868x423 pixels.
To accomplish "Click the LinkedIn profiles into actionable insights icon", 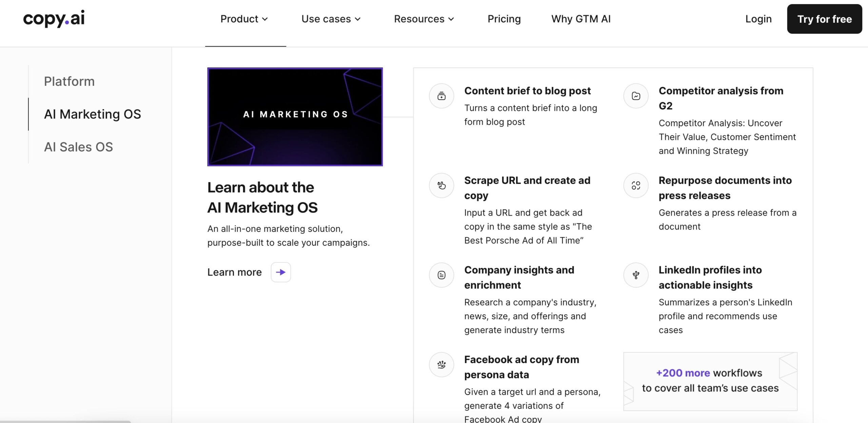I will click(636, 275).
